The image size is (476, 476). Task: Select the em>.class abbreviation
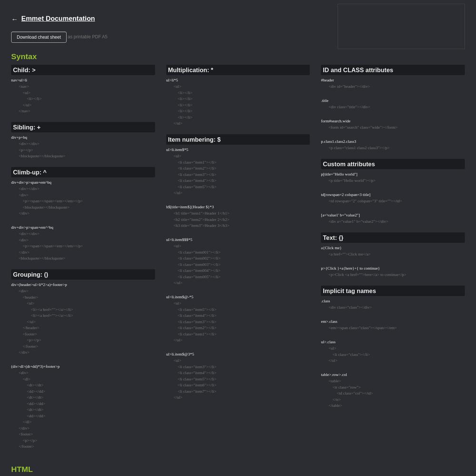tap(329, 321)
